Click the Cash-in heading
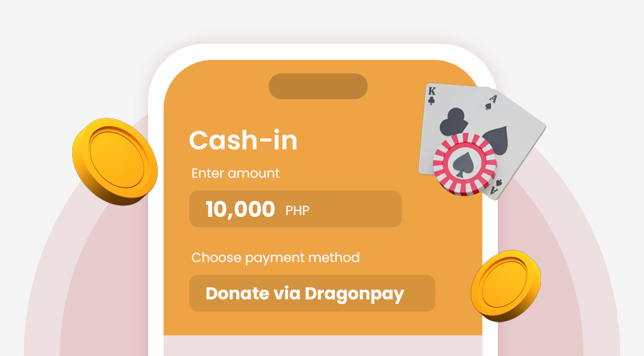The width and height of the screenshot is (644, 356). click(x=243, y=140)
